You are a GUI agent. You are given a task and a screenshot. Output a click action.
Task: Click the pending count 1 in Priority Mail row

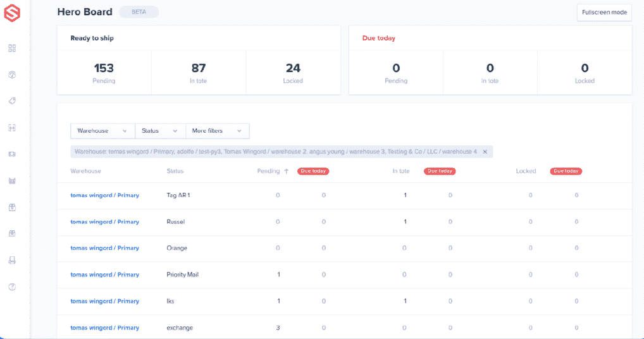click(x=278, y=274)
